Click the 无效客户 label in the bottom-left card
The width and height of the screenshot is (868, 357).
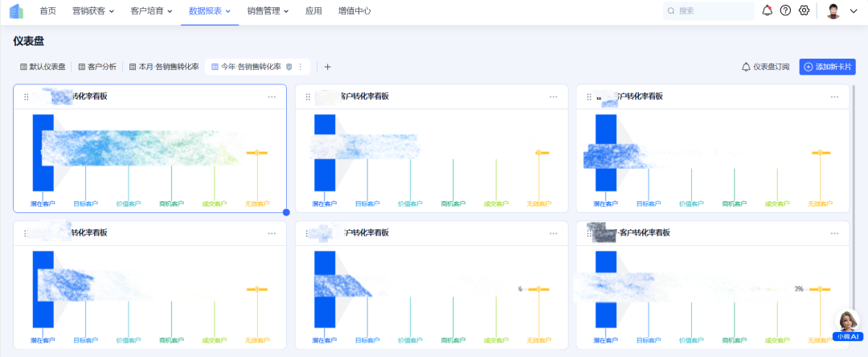(257, 340)
